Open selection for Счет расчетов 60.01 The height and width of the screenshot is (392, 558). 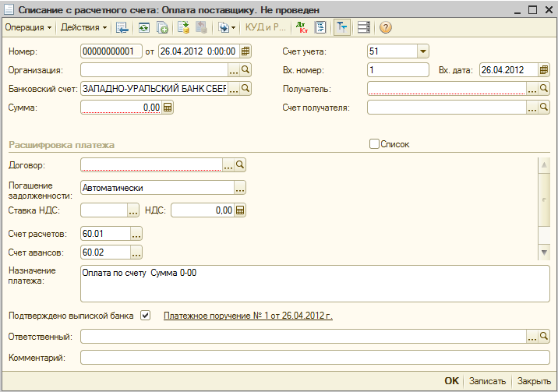click(x=136, y=234)
